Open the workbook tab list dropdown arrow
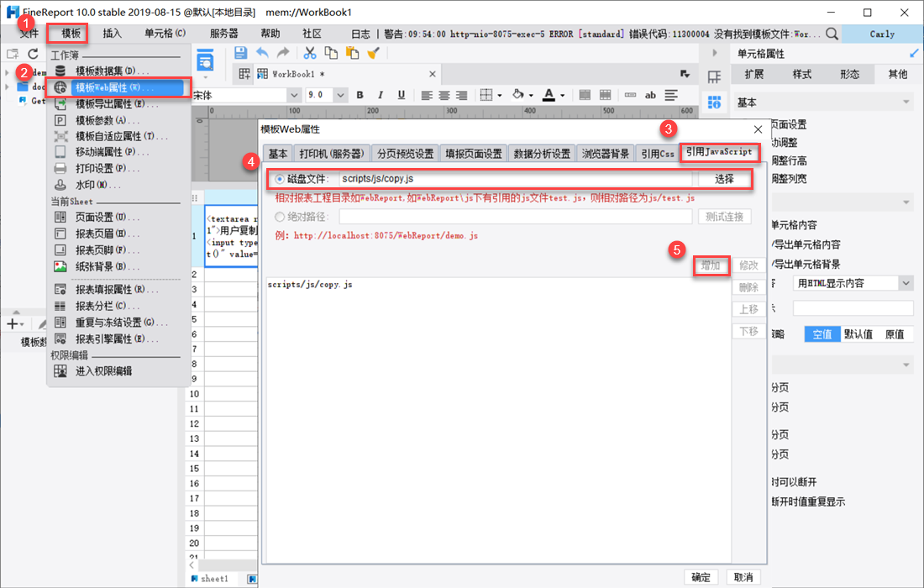 tap(685, 74)
